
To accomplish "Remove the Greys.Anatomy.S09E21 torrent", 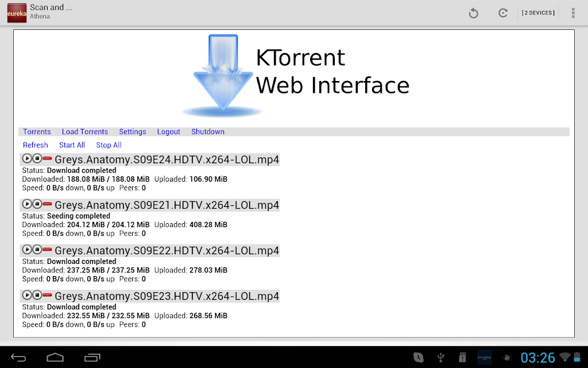I will tap(47, 204).
